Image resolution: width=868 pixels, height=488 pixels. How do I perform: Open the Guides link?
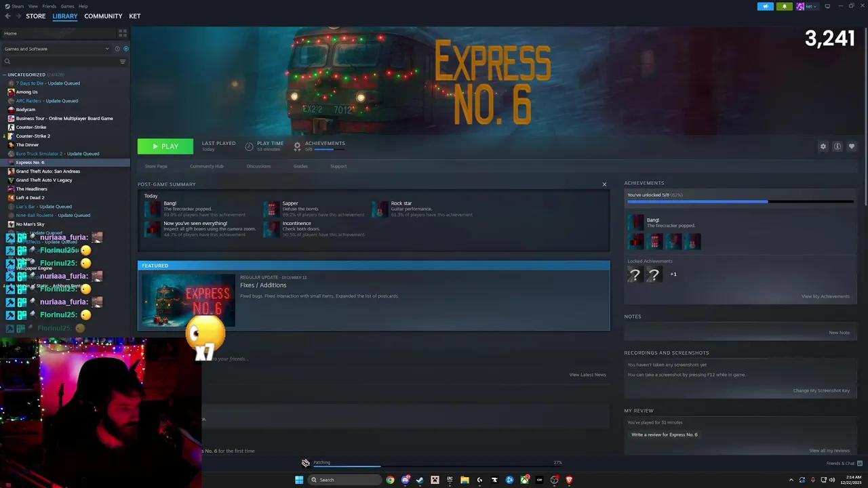tap(300, 166)
